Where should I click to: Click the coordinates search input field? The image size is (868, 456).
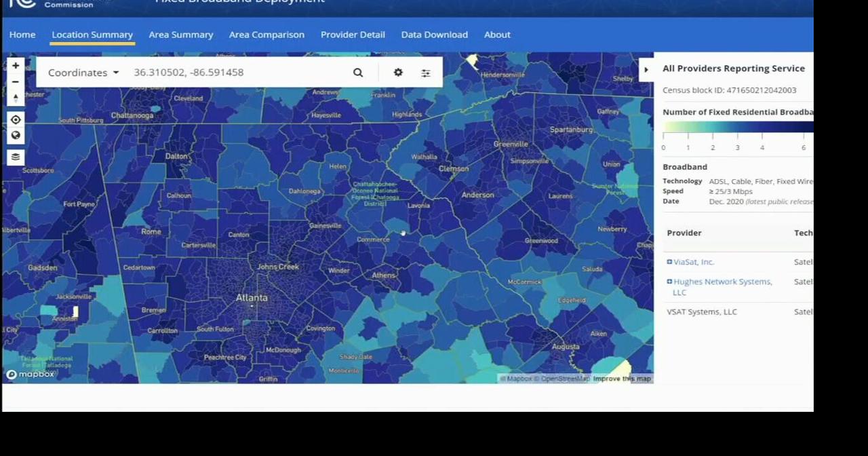pyautogui.click(x=237, y=73)
